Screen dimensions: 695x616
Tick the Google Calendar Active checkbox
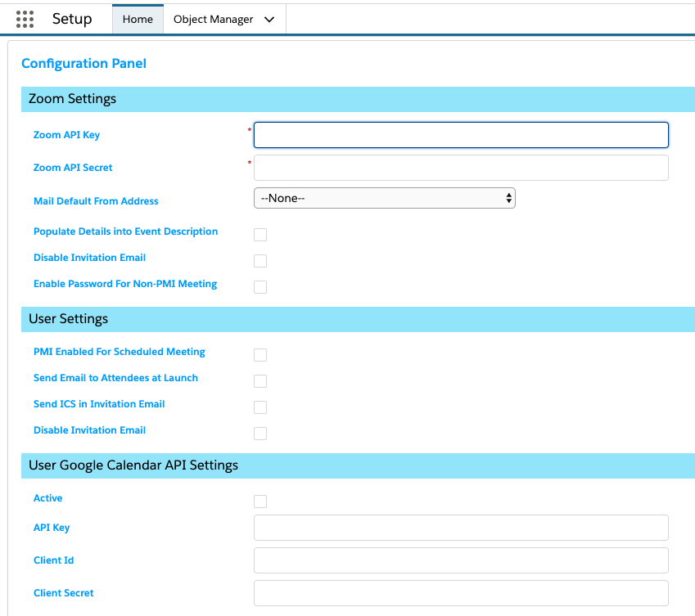pos(260,501)
